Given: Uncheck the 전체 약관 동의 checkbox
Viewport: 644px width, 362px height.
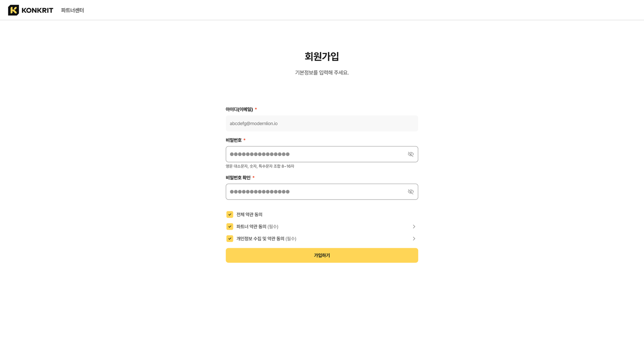Looking at the screenshot, I should (x=230, y=214).
